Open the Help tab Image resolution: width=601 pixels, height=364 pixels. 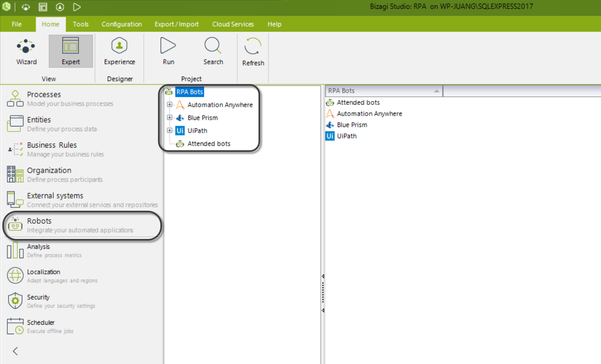pos(274,24)
